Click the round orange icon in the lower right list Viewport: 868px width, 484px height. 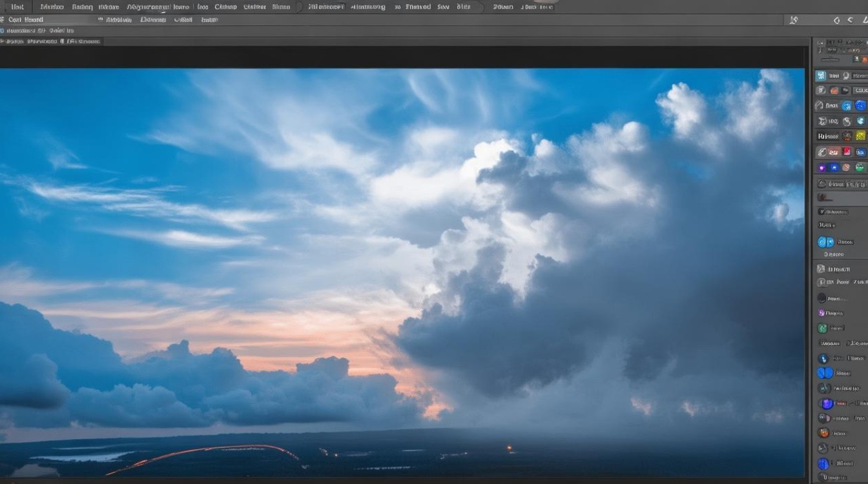click(x=823, y=432)
